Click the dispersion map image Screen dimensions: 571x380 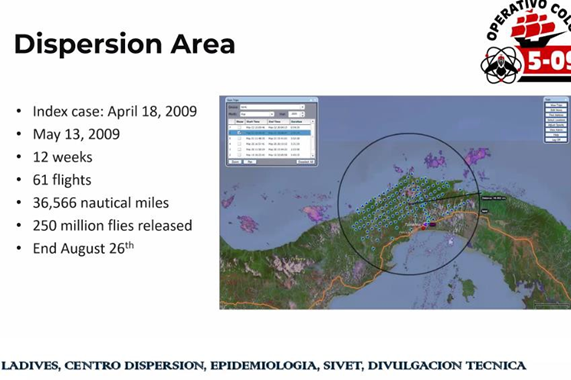[395, 202]
